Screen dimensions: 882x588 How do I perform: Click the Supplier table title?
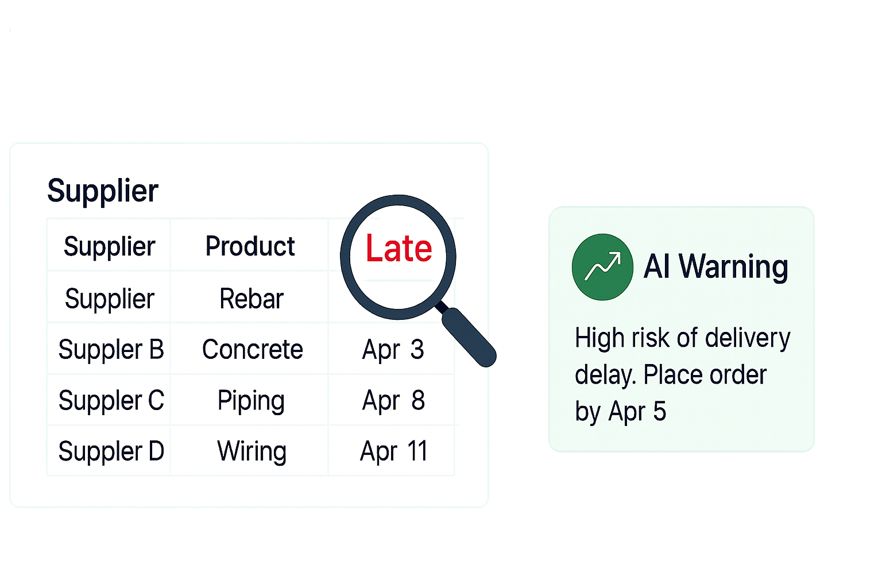coord(102,191)
